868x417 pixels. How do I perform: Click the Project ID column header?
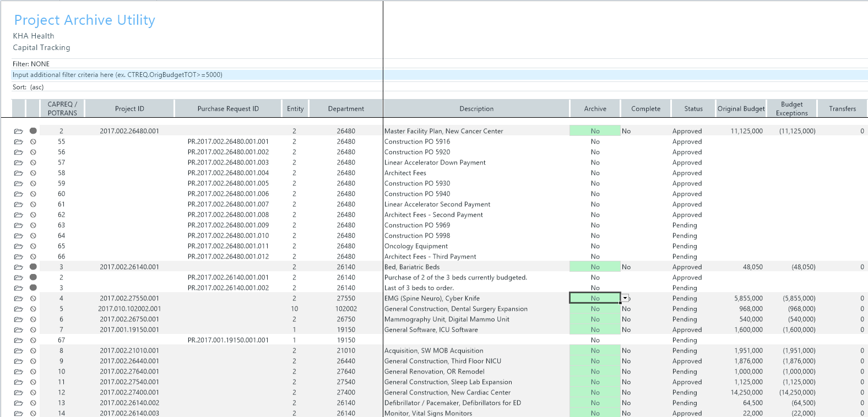coord(129,109)
